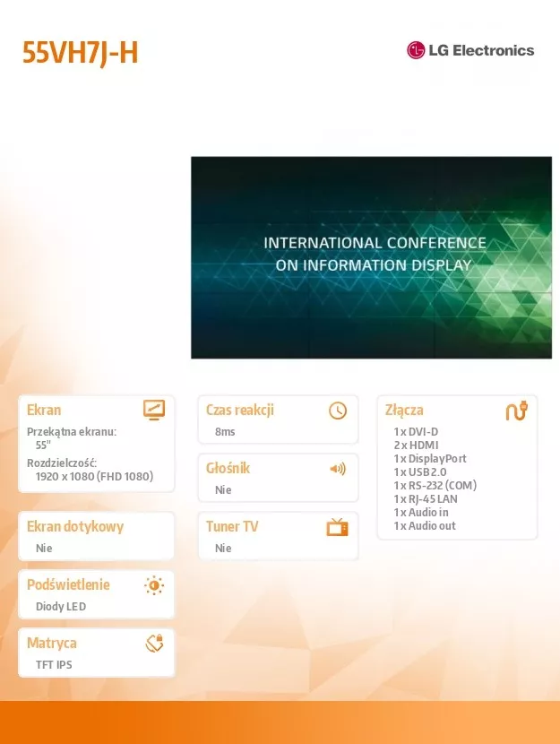
Task: Select 'Nie' under Głośnik
Action: [x=223, y=490]
